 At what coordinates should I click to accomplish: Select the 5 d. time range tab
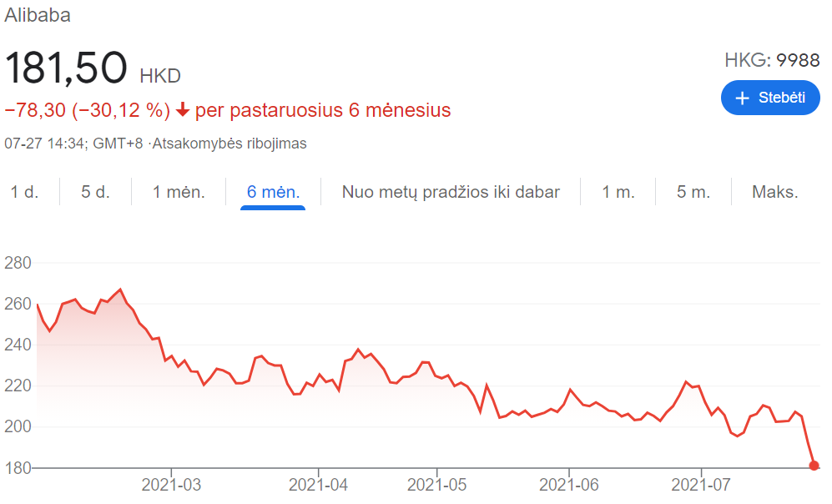click(95, 192)
